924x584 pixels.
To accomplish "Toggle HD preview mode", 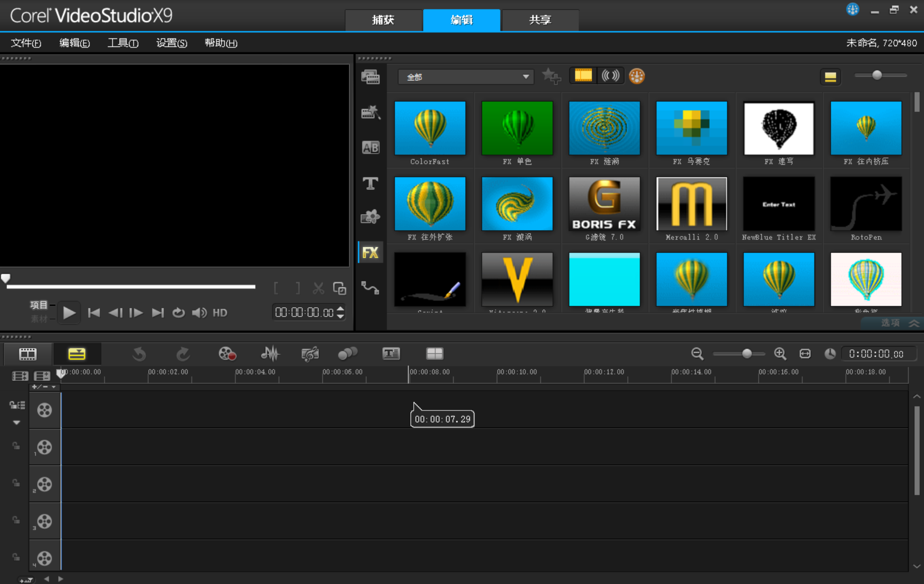I will (220, 313).
